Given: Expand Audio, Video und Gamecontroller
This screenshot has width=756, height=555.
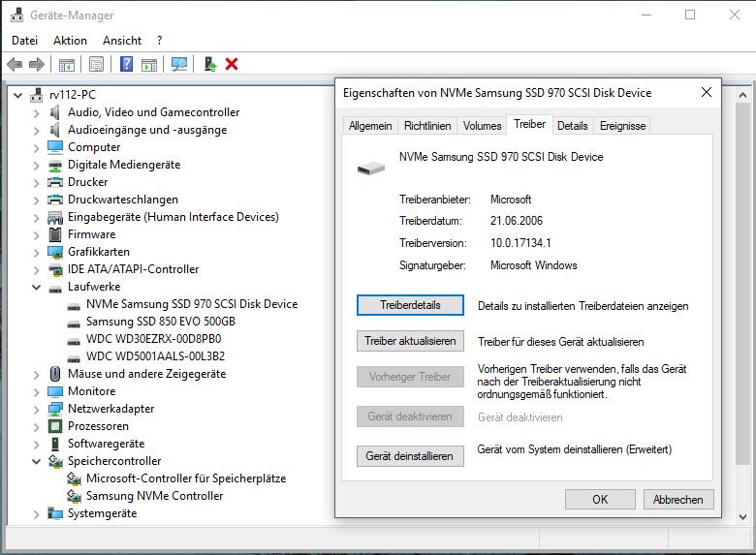Looking at the screenshot, I should point(36,112).
